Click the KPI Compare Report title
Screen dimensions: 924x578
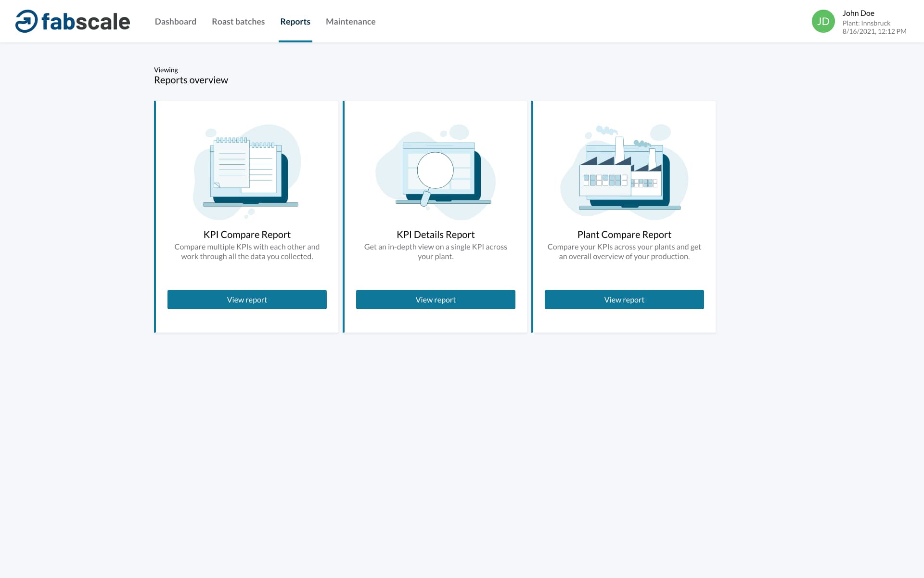[x=247, y=235]
